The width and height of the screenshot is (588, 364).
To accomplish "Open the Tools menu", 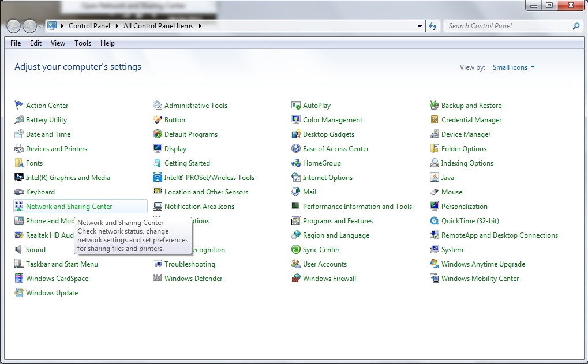I will click(82, 43).
